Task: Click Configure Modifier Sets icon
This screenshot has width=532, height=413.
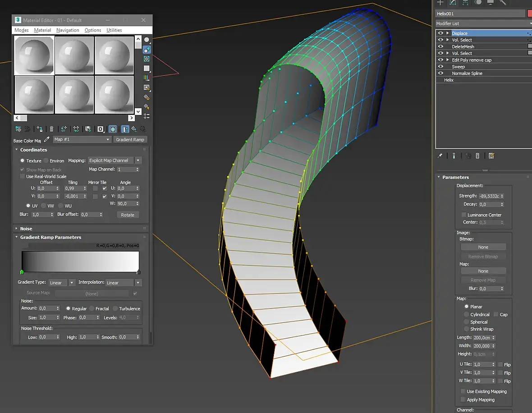Action: [x=491, y=156]
